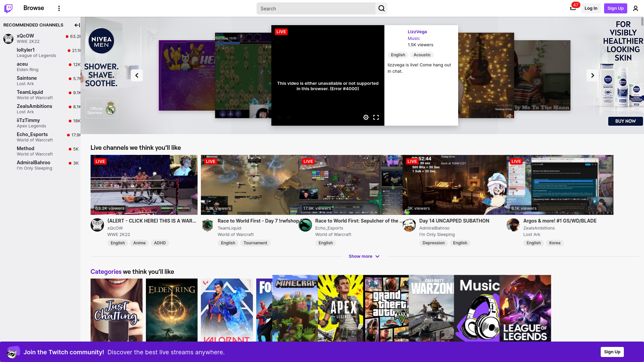
Task: Click the TeamLiquid channel avatar
Action: (208, 225)
